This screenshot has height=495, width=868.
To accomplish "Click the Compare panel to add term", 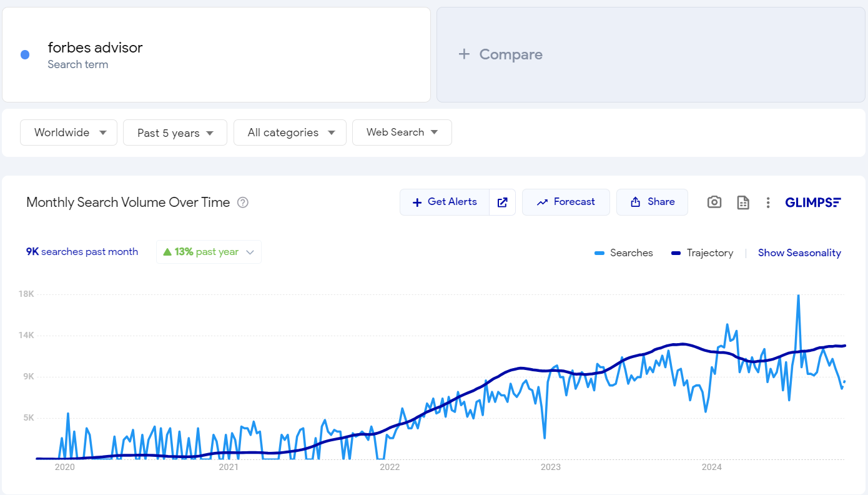I will (651, 54).
